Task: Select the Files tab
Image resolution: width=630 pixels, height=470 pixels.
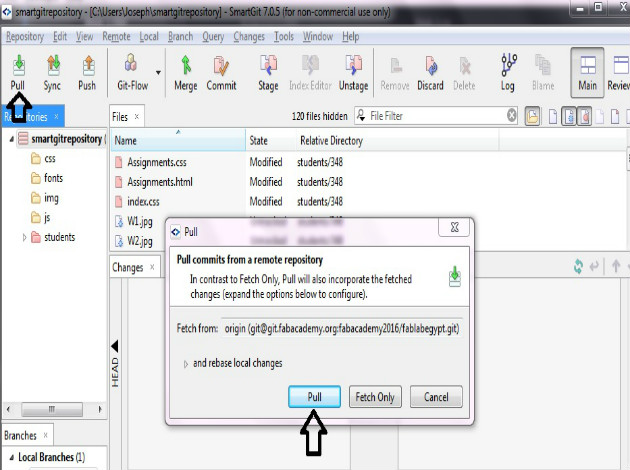Action: pyautogui.click(x=120, y=117)
